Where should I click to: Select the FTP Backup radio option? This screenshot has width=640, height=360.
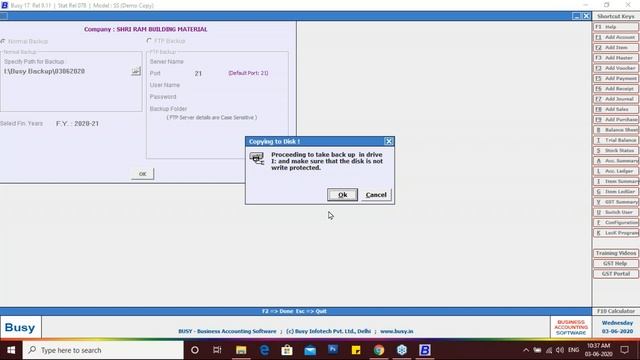(149, 41)
